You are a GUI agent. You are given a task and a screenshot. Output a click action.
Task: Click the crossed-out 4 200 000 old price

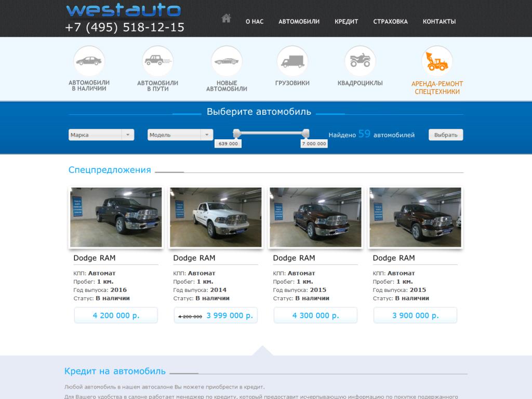(x=190, y=316)
